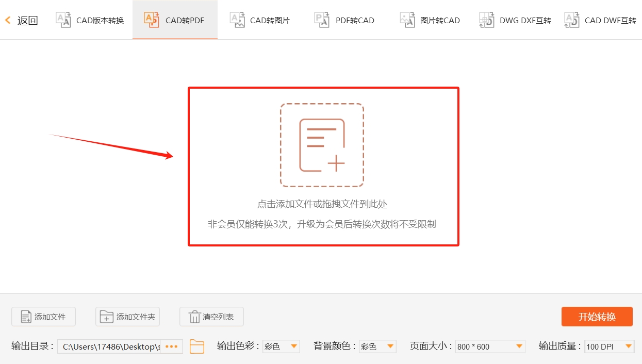Select the CAD DWF互转 tab
Viewport: 642px width, 364px height.
pyautogui.click(x=600, y=20)
